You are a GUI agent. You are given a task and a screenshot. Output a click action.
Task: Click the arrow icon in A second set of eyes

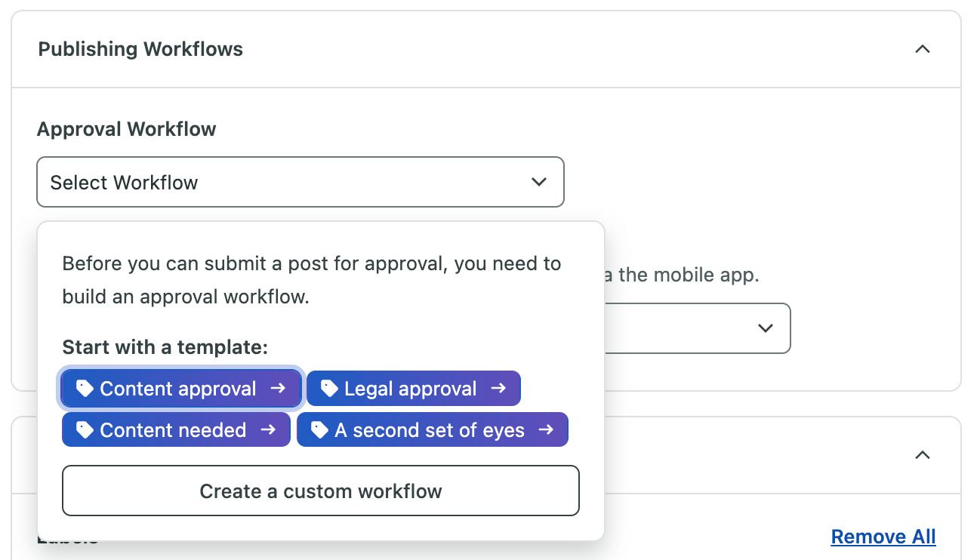click(x=545, y=429)
